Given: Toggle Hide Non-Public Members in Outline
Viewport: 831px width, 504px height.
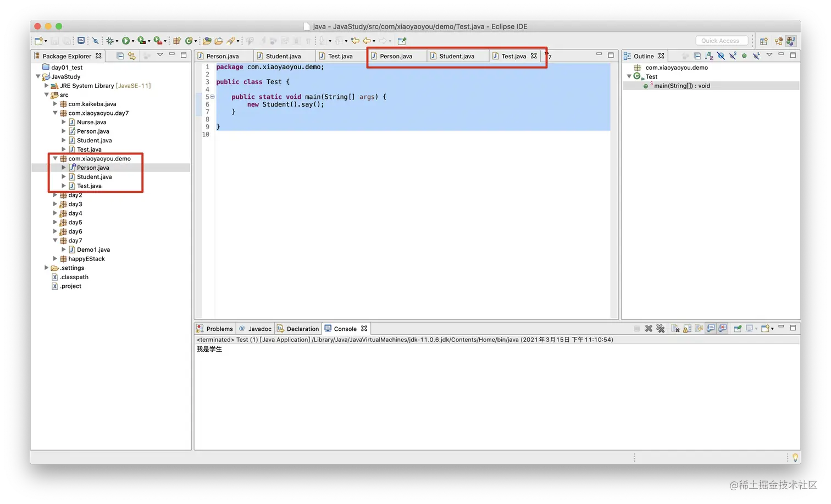Looking at the screenshot, I should [x=744, y=56].
